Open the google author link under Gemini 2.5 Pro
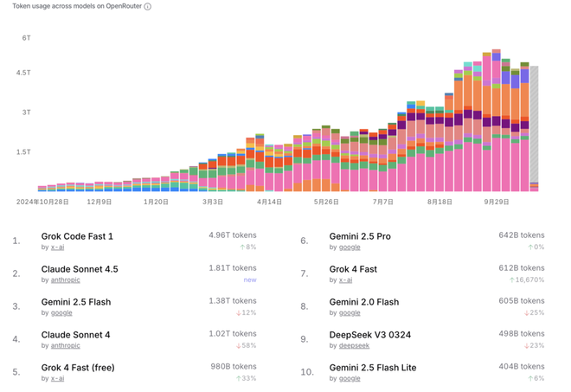 (350, 247)
